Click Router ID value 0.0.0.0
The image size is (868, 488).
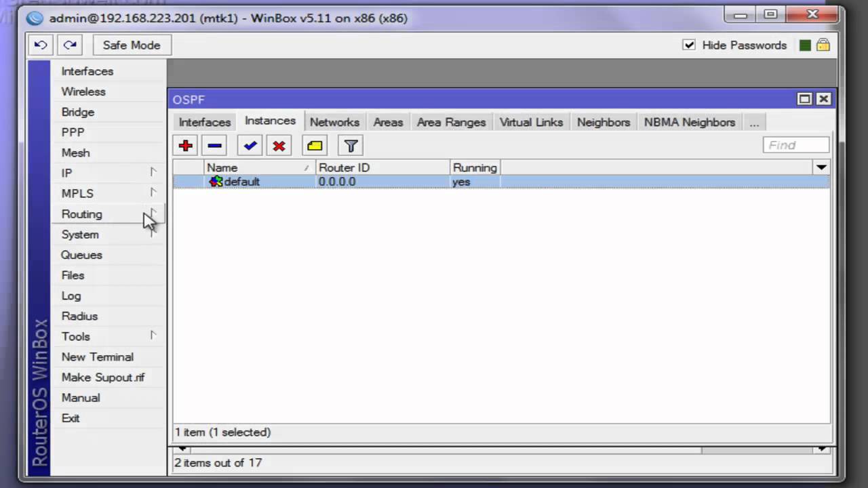pos(337,182)
